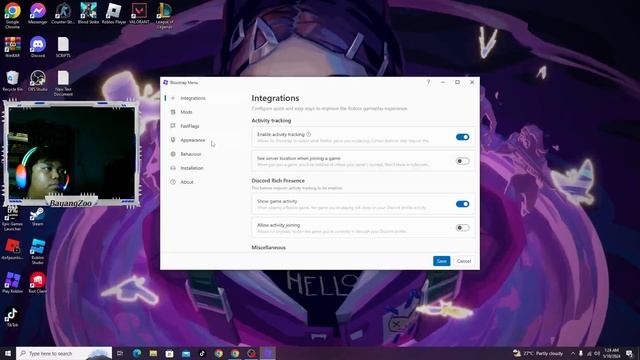
Task: Disable the Enable activity tracking toggle
Action: click(462, 137)
